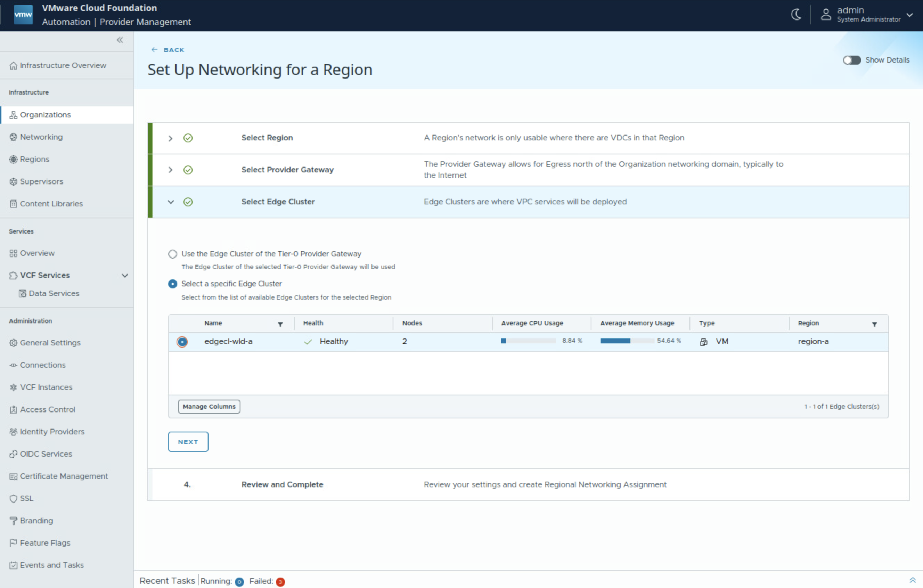The image size is (923, 588).
Task: Expand the Select Provider Gateway step
Action: (x=171, y=170)
